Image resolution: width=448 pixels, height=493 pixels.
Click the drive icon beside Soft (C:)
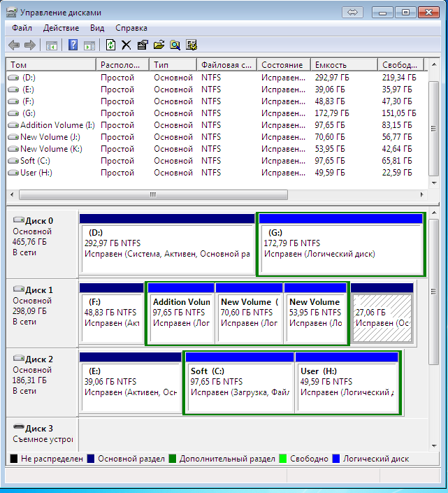click(x=13, y=161)
